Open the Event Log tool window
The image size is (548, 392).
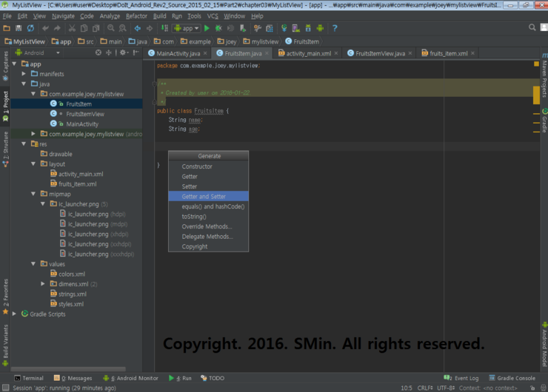point(461,378)
